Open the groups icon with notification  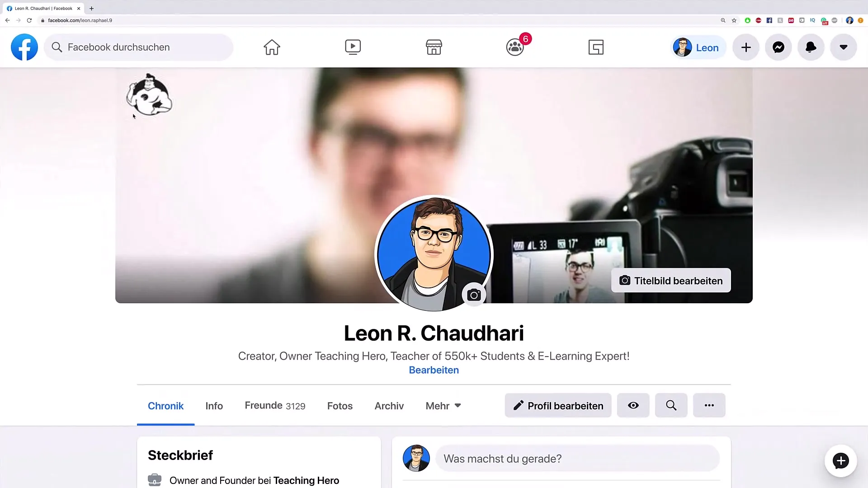click(514, 47)
